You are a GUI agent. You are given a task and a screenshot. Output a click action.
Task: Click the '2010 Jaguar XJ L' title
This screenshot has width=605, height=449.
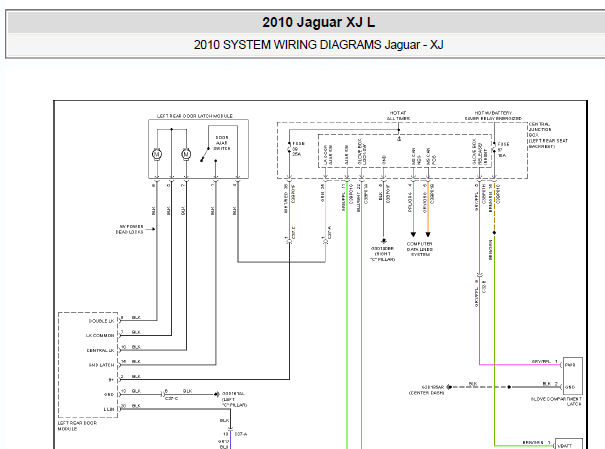(318, 22)
